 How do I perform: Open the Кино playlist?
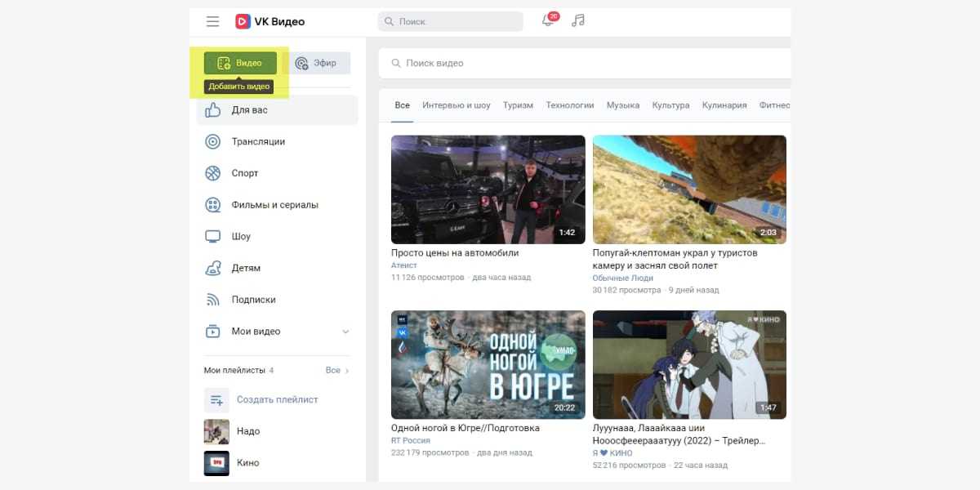[247, 462]
